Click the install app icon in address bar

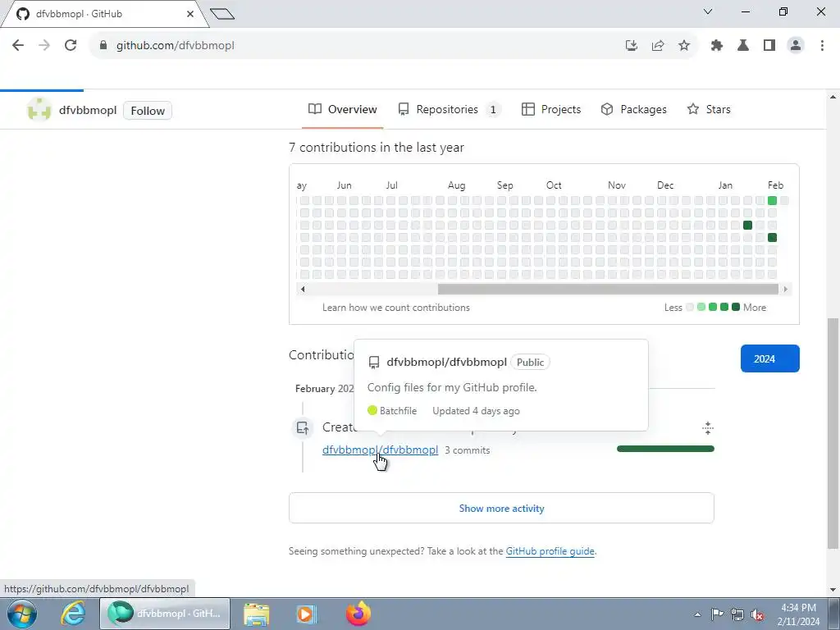632,46
